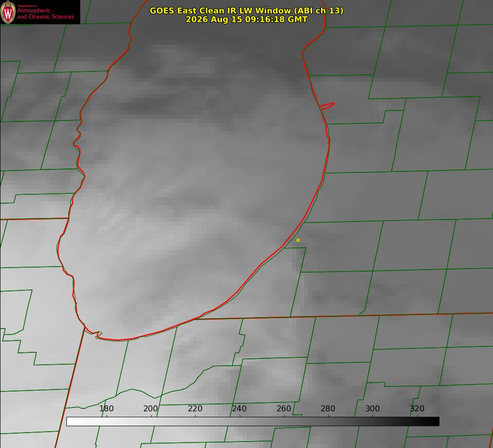Click the harbor notch at the lake's southwest tip
The width and height of the screenshot is (493, 448).
(97, 334)
